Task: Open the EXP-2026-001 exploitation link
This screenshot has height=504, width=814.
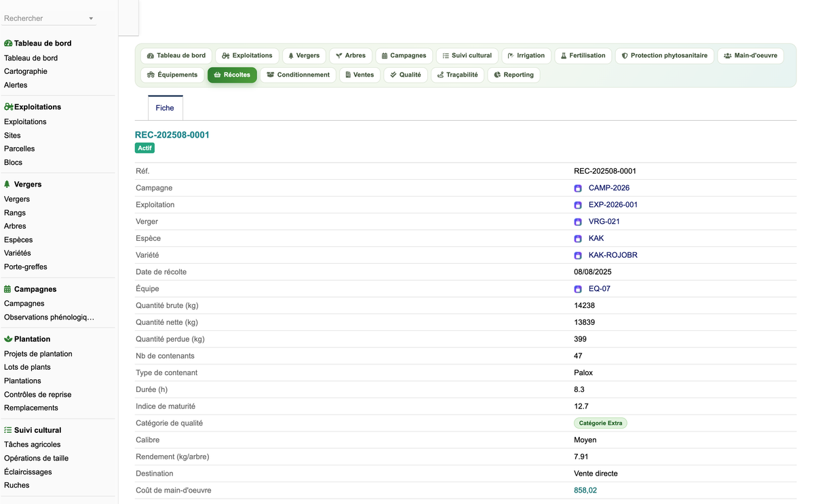Action: [x=613, y=205]
